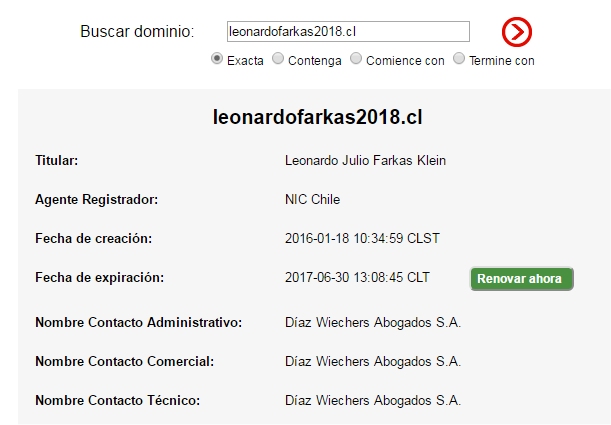This screenshot has width=611, height=425.
Task: Click the Titular field label
Action: click(x=56, y=160)
